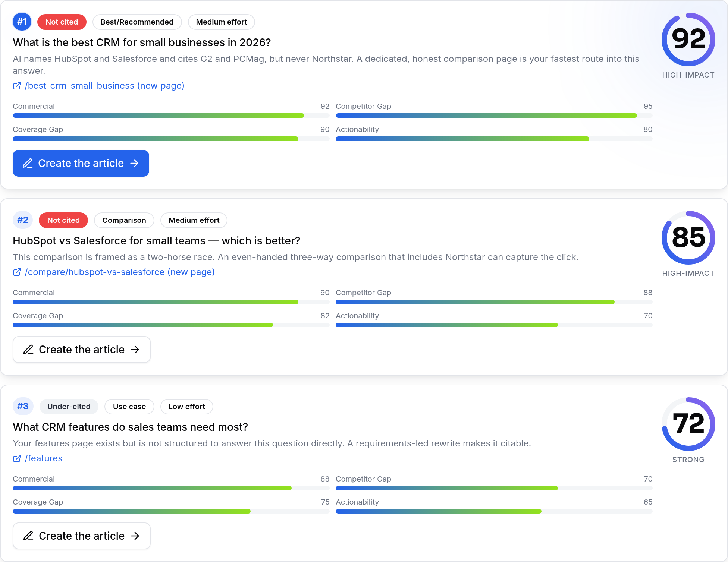The image size is (728, 562).
Task: Click the external link icon beside /compare/hubspot-vs-salesforce
Action: click(x=17, y=272)
